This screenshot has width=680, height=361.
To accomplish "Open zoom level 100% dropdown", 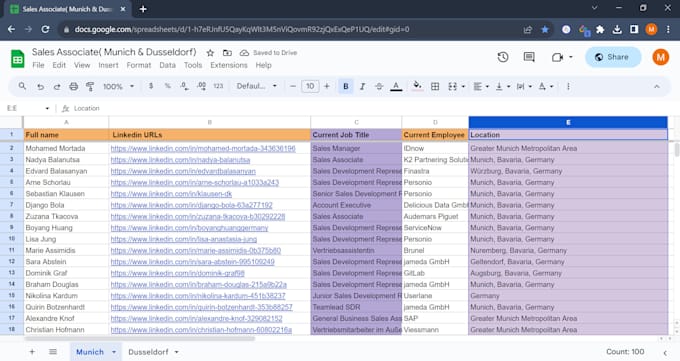I will (x=118, y=86).
